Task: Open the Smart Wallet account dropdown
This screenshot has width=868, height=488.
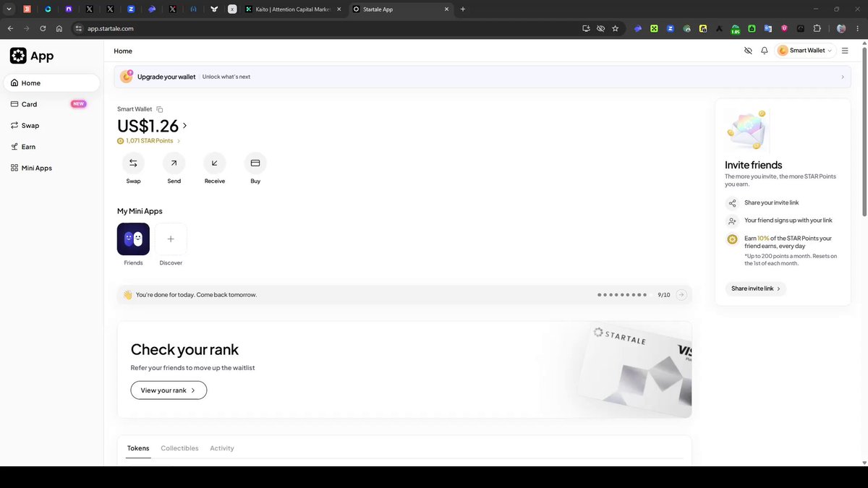Action: 805,51
